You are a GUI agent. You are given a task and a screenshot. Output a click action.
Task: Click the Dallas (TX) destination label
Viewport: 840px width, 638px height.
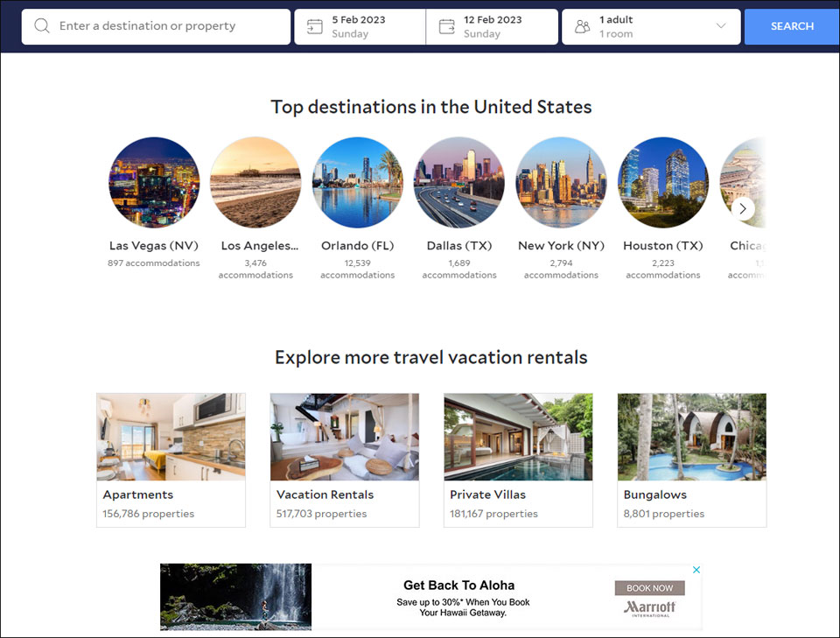point(458,246)
